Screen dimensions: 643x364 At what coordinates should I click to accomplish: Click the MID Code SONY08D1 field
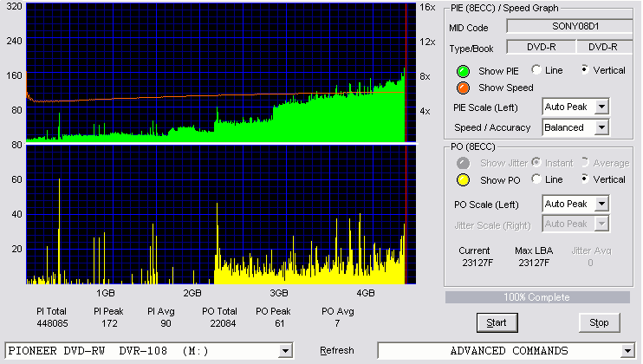[x=570, y=26]
